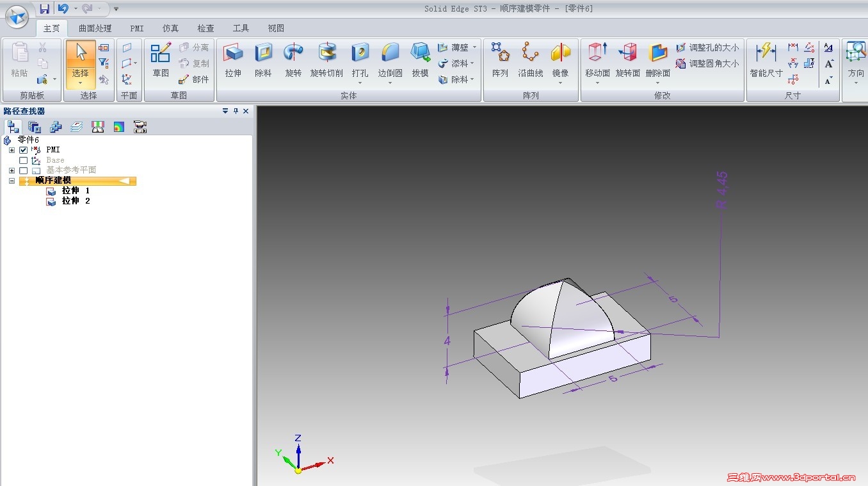This screenshot has width=868, height=486.
Task: Switch to the 视图 ribbon tab
Action: point(276,28)
